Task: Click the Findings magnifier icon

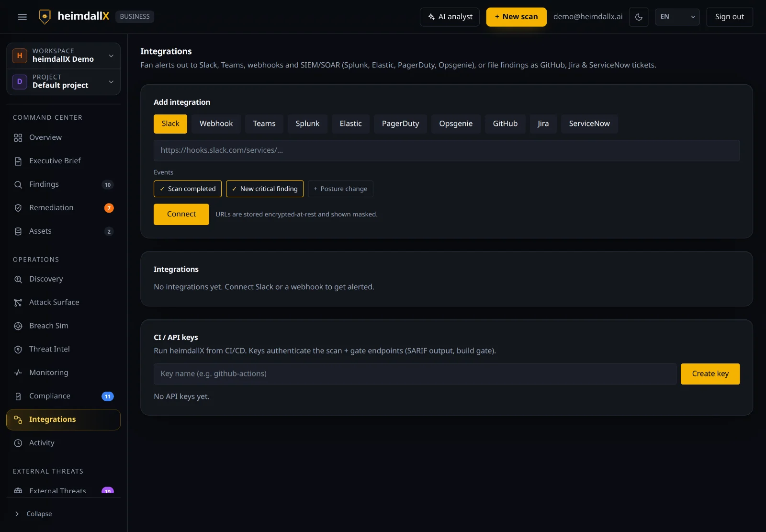Action: (18, 185)
